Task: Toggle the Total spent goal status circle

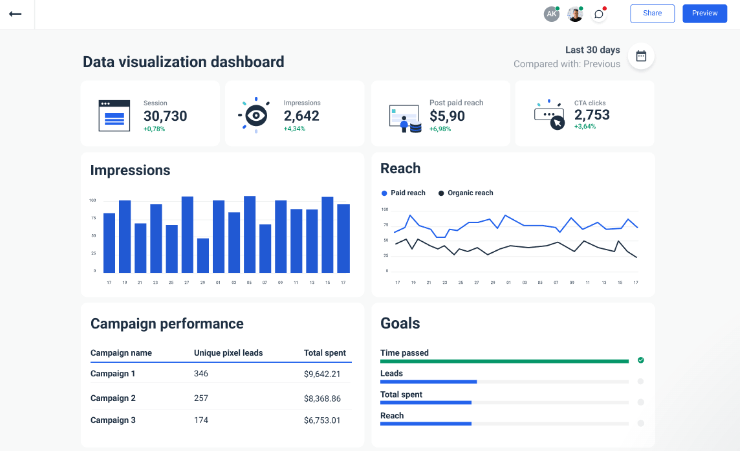Action: click(641, 402)
